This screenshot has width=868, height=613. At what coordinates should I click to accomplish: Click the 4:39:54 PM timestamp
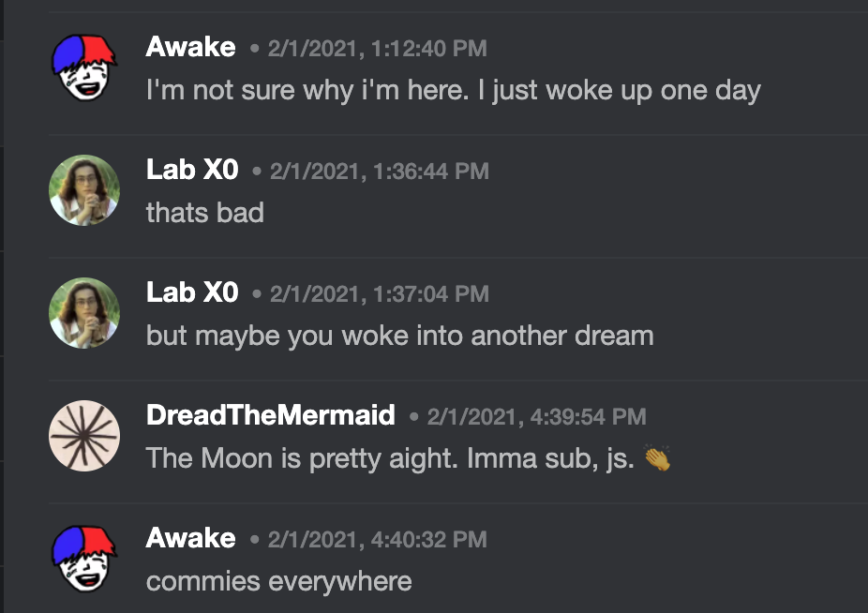click(536, 416)
